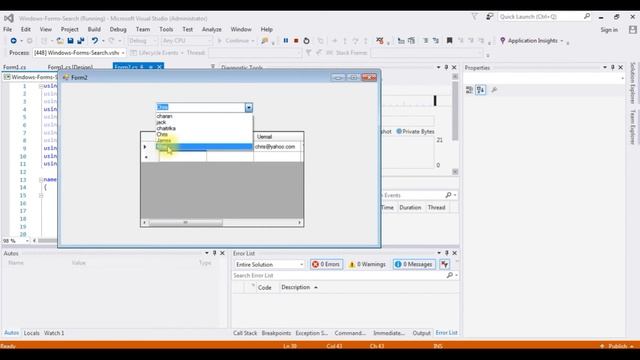Switch to the Locals tab
Viewport: 640px width, 360px height.
[31, 333]
